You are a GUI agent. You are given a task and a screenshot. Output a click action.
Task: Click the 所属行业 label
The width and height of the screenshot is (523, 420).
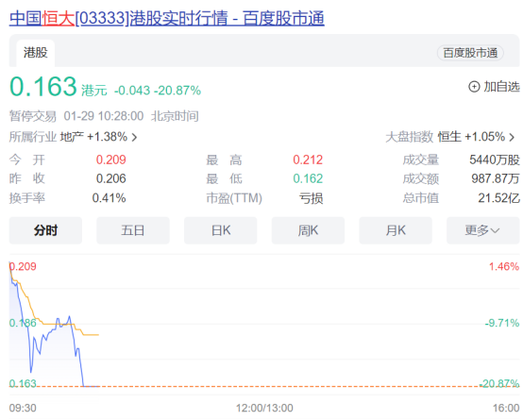(x=33, y=137)
